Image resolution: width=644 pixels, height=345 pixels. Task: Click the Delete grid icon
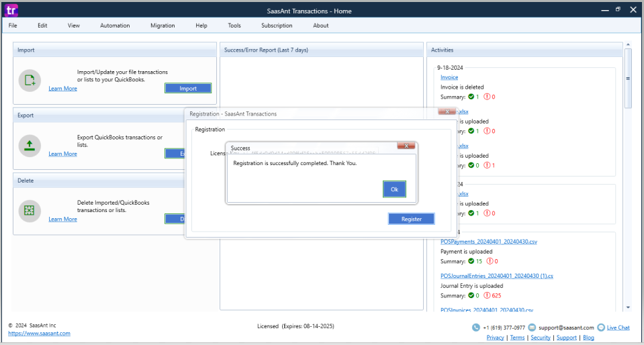[30, 211]
